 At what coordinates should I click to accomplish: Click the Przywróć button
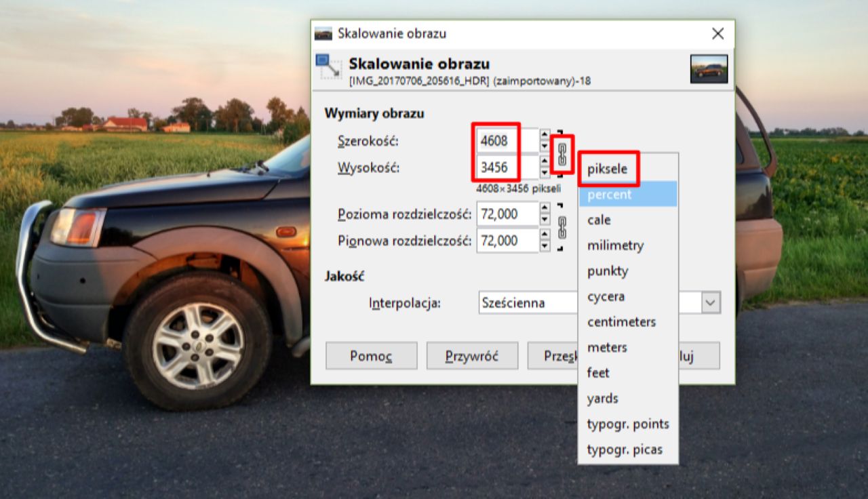pos(472,356)
